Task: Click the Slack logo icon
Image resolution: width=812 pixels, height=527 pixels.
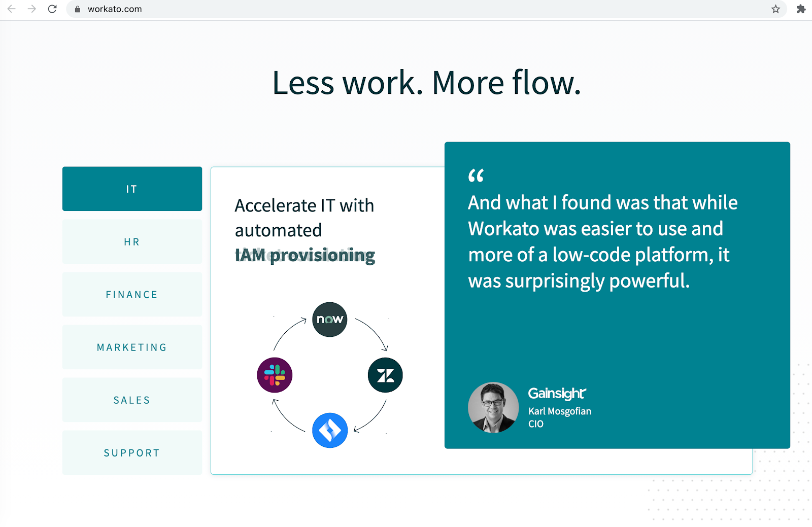Action: pos(275,375)
